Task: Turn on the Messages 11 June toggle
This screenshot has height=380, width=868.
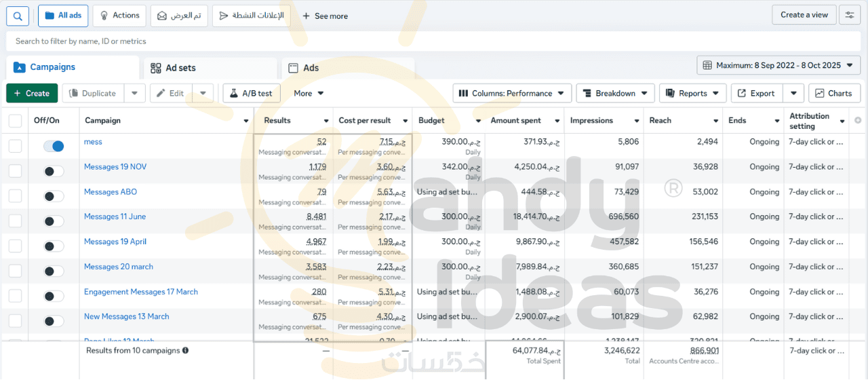Action: [54, 221]
